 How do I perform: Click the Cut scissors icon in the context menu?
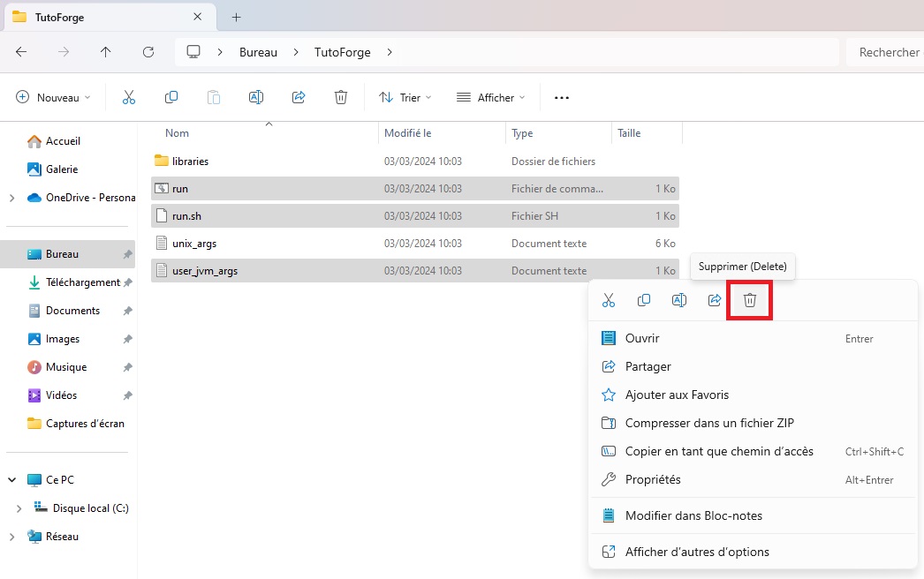coord(608,300)
